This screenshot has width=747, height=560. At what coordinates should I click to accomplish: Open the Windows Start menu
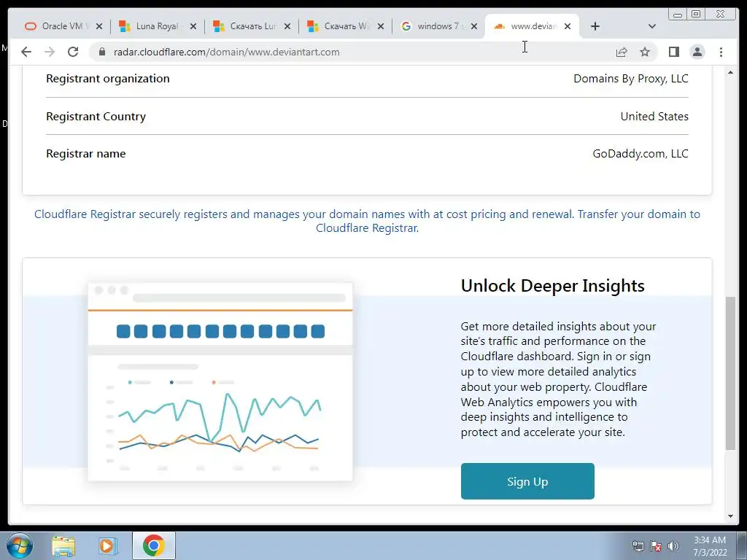pos(20,545)
